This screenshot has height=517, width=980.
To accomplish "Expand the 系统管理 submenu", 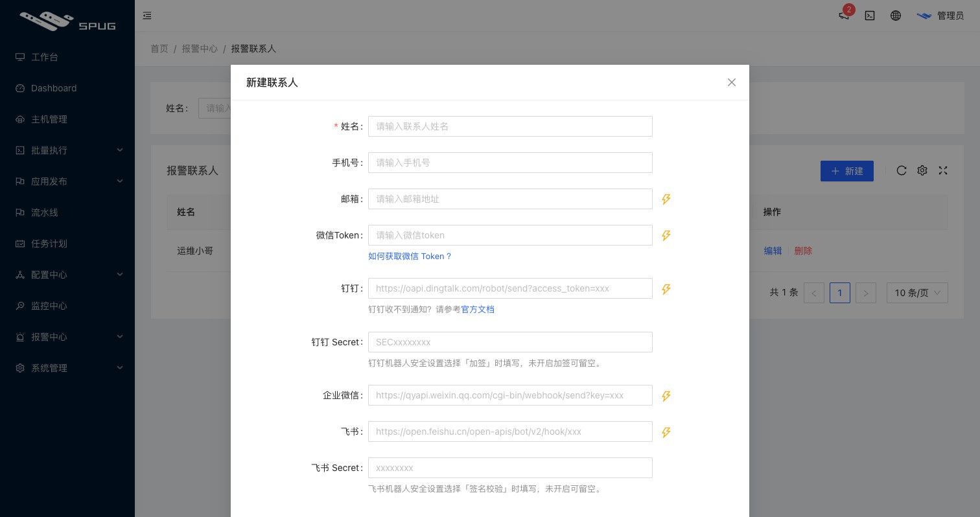I will tap(67, 368).
